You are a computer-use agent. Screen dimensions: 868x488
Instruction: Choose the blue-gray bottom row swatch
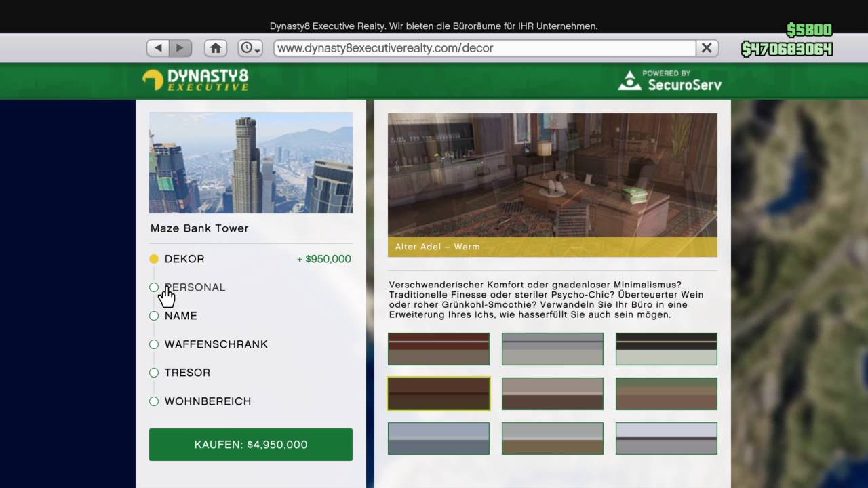tap(439, 439)
